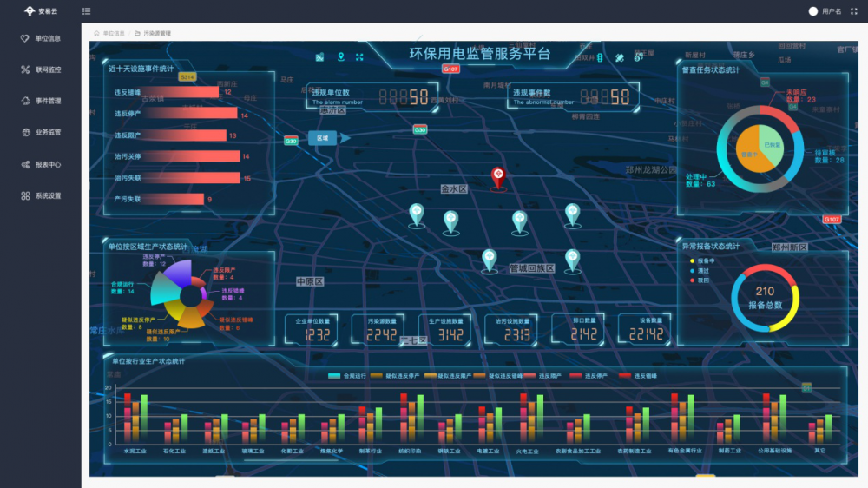Click the traffic light icon right of title

599,57
